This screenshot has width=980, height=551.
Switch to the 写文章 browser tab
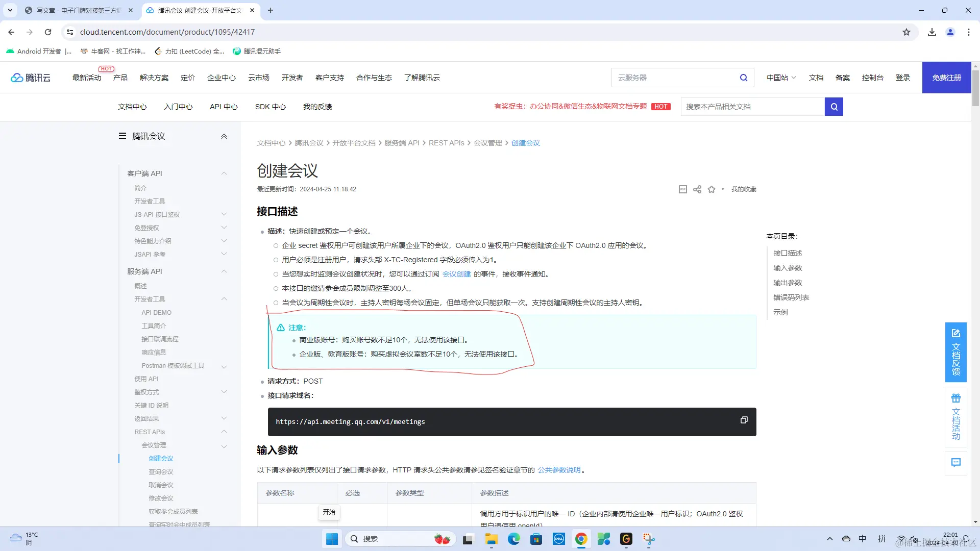coord(79,10)
